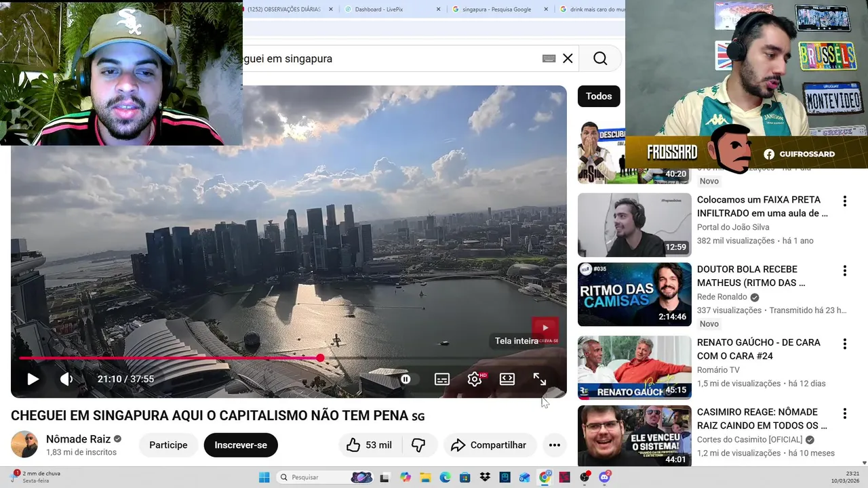Open RENATO GAÚCHO - DE CARA title
Image resolution: width=868 pixels, height=488 pixels.
coord(759,349)
